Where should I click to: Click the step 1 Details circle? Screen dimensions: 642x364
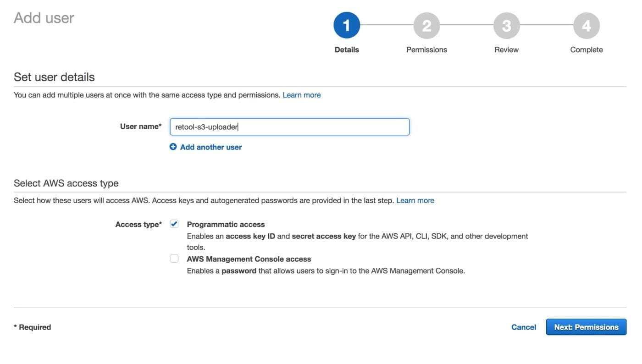347,25
